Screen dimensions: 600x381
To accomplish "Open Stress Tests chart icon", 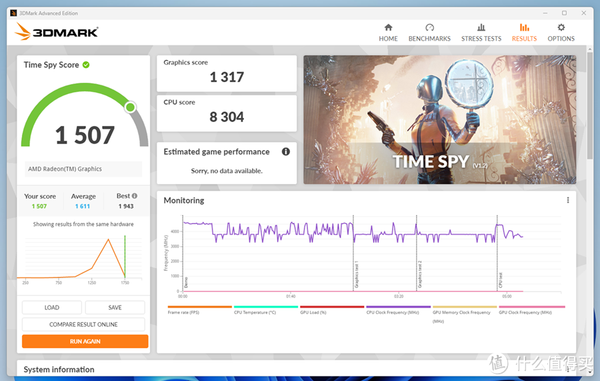I will tap(481, 28).
